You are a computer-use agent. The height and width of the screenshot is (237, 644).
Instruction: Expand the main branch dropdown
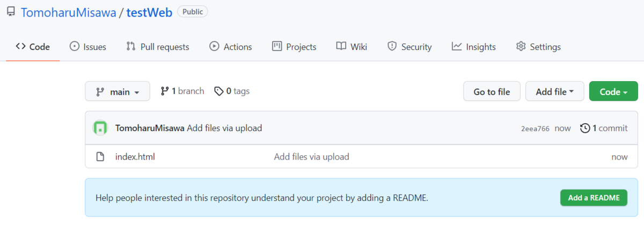[118, 91]
